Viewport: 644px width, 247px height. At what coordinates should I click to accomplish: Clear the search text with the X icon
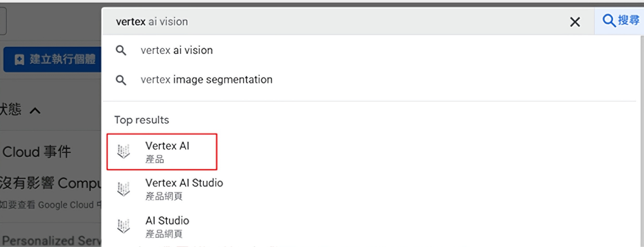point(575,22)
